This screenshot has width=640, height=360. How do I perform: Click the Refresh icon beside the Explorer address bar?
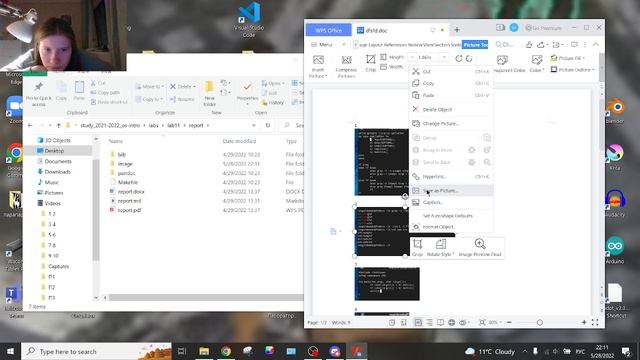(x=268, y=125)
